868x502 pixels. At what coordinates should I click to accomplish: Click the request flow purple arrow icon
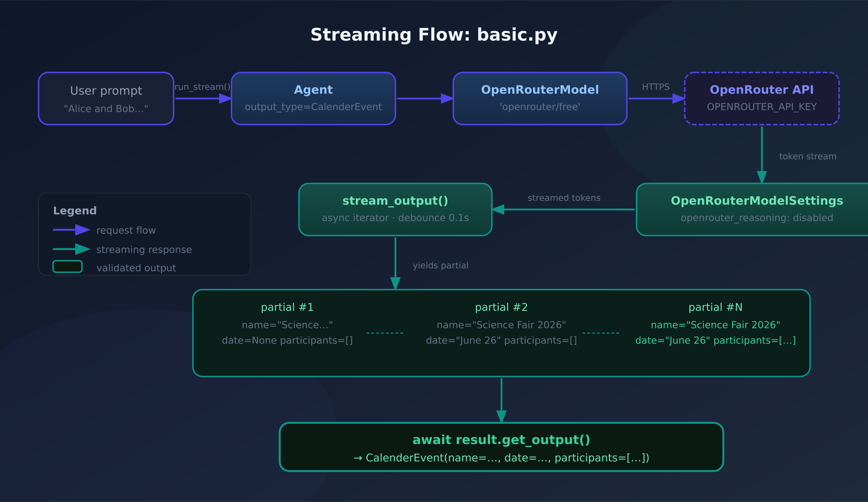tap(72, 230)
